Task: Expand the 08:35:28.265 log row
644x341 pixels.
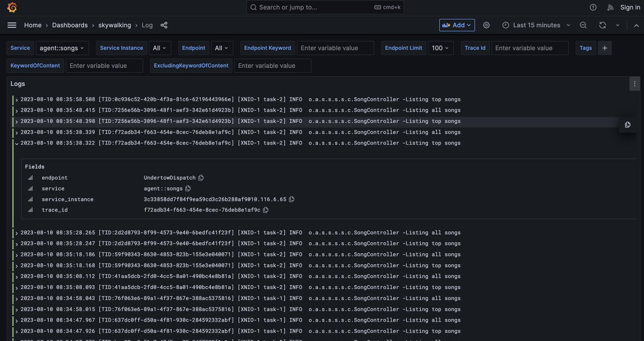Action: (x=17, y=233)
